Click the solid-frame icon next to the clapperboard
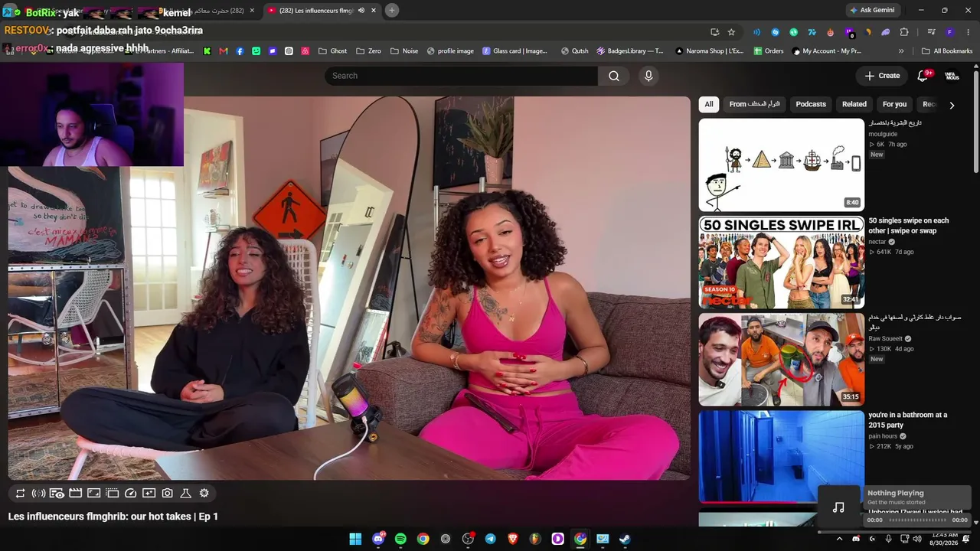 click(x=93, y=494)
